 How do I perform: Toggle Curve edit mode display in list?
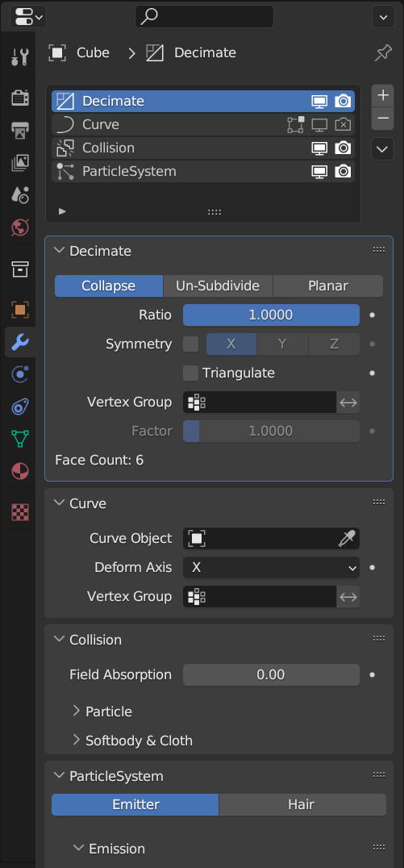pos(296,124)
